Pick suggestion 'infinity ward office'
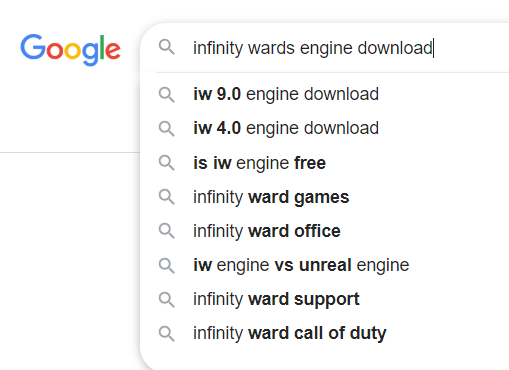The height and width of the screenshot is (370, 509). point(325,231)
